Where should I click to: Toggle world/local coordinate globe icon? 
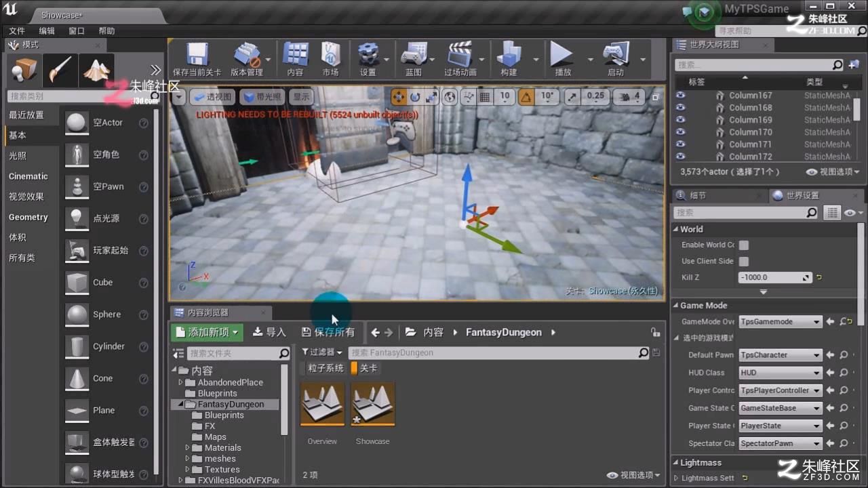(450, 97)
